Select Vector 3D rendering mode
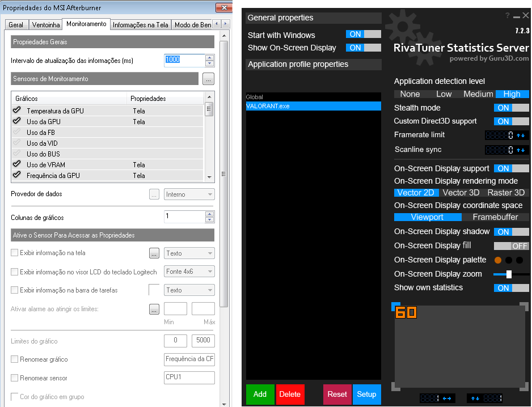This screenshot has height=407, width=532. (x=461, y=193)
